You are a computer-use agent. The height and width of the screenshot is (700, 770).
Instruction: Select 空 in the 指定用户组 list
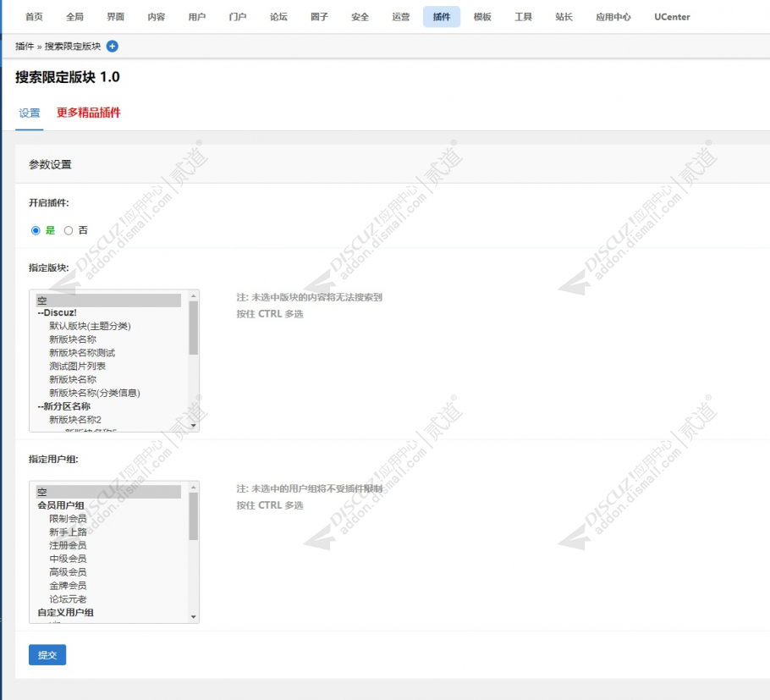pos(108,492)
